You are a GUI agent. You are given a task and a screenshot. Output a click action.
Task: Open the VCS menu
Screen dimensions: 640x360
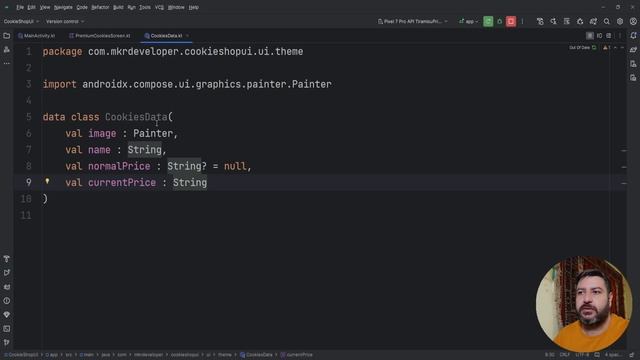tap(159, 7)
